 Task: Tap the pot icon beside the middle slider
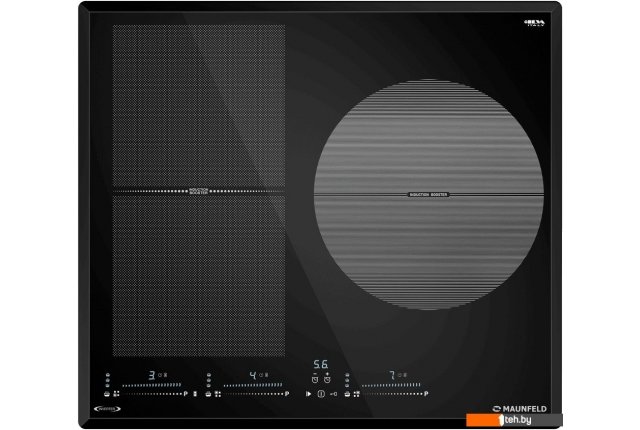(x=207, y=394)
